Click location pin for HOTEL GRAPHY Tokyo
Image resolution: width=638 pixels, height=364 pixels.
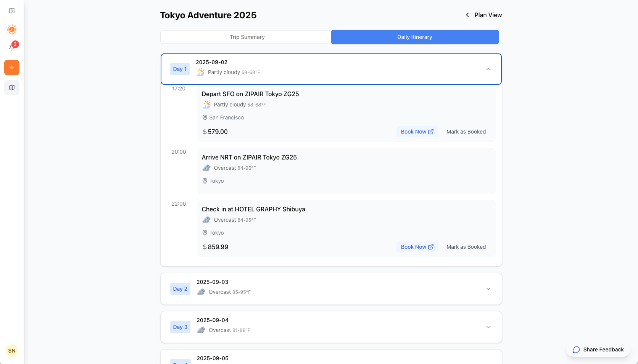[x=205, y=233]
